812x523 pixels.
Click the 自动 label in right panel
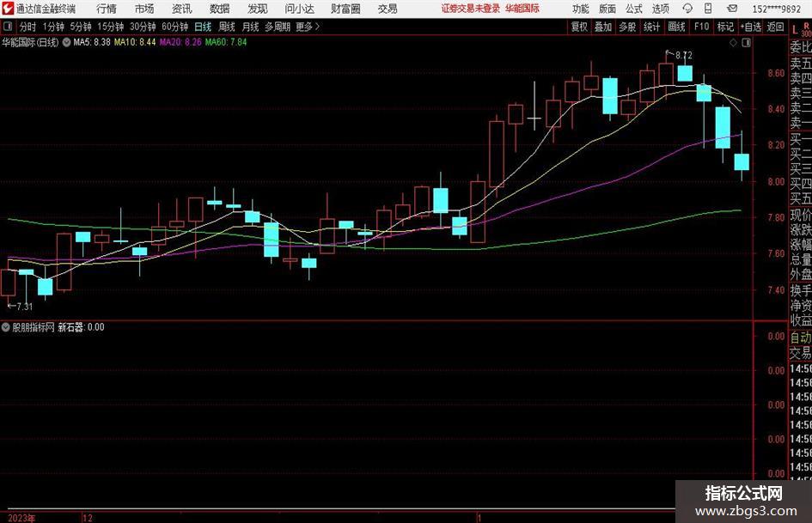point(801,338)
